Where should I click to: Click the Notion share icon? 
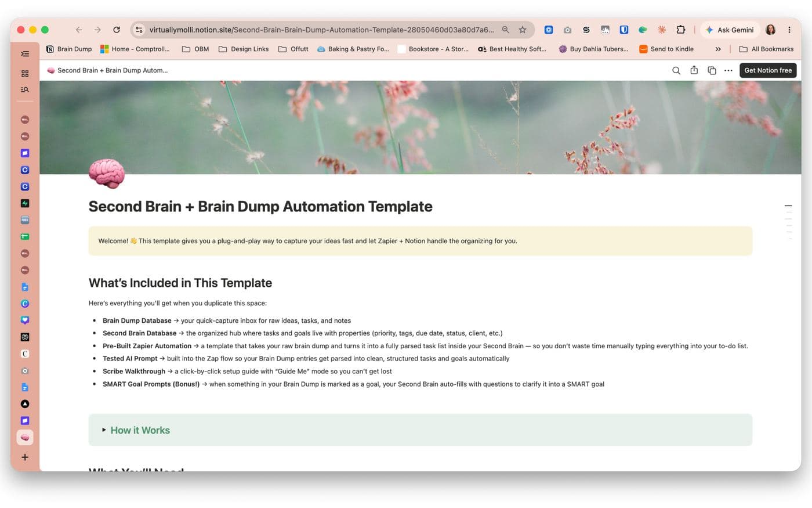pyautogui.click(x=694, y=70)
